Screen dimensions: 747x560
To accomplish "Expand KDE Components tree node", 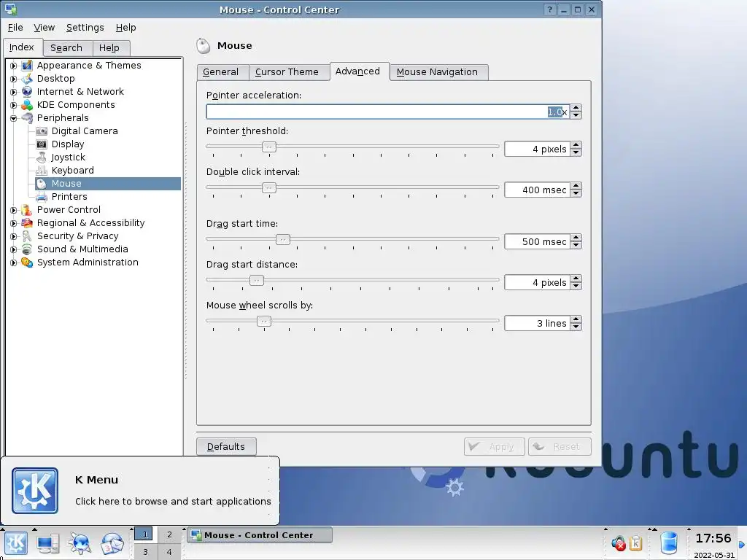I will coord(13,105).
